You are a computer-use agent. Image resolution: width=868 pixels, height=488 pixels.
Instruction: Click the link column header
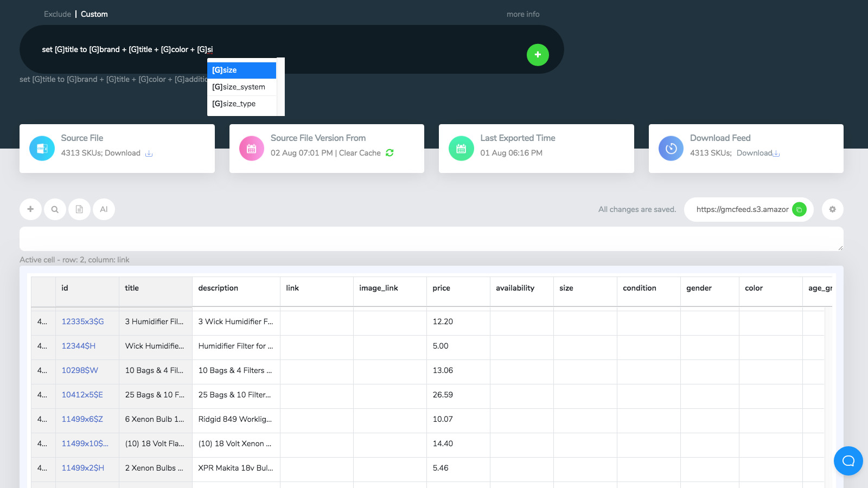pos(317,292)
